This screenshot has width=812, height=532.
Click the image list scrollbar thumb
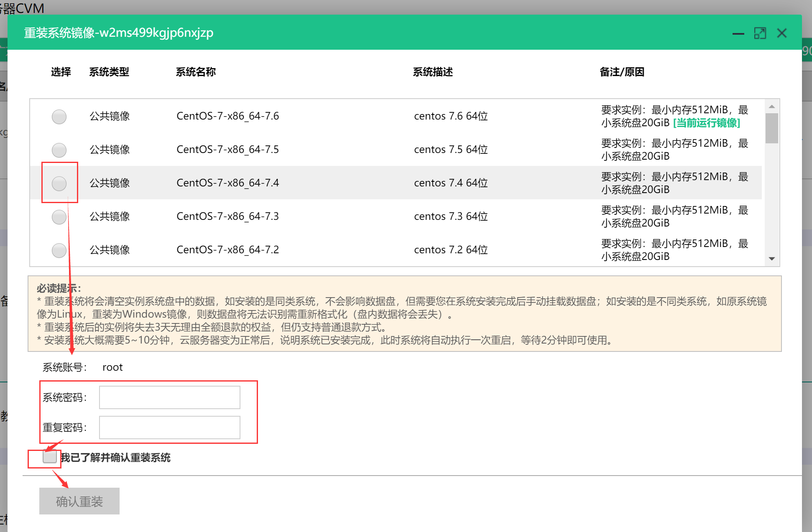point(772,128)
